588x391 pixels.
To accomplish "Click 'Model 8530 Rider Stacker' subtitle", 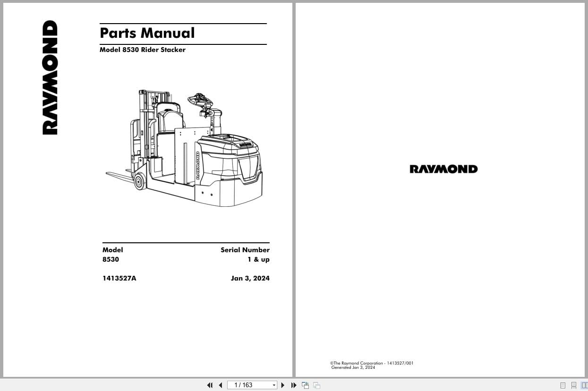I will 143,50.
